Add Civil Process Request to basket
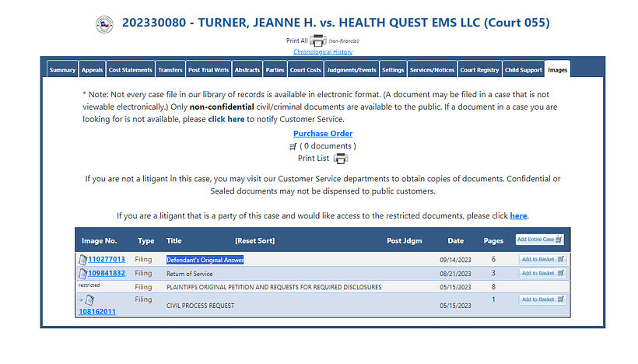 [x=543, y=299]
